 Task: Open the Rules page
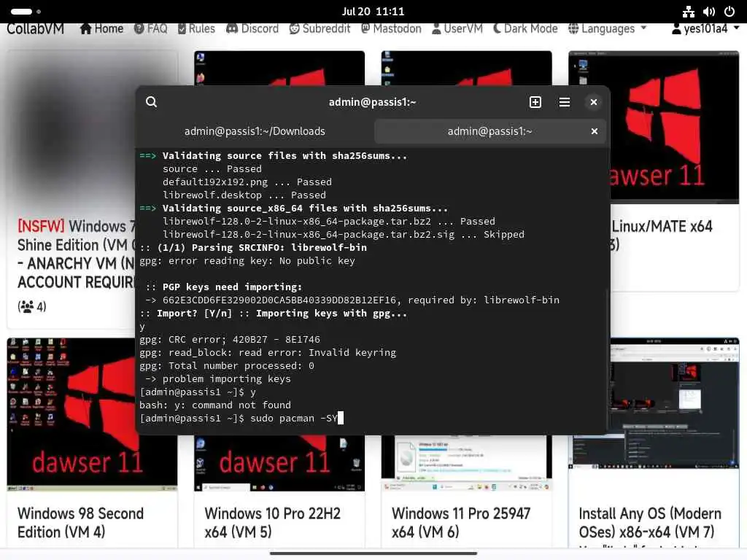pyautogui.click(x=196, y=28)
